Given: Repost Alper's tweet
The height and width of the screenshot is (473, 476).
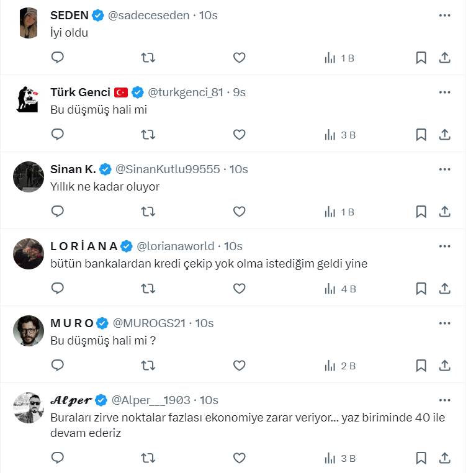Looking at the screenshot, I should tap(148, 458).
